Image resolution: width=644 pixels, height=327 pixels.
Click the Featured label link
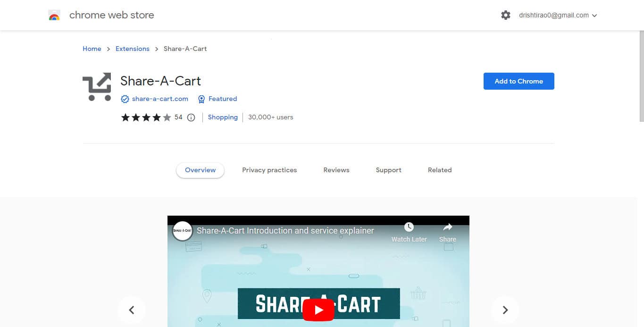point(223,99)
